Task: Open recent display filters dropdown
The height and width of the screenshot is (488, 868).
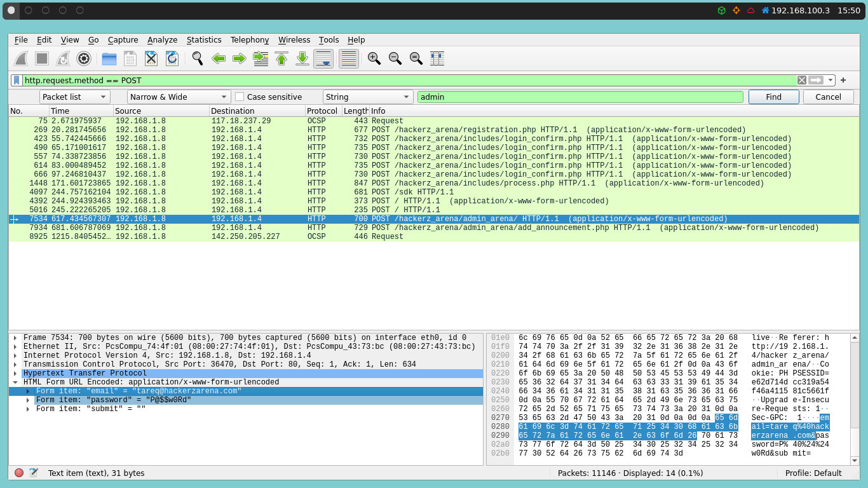Action: (x=830, y=80)
